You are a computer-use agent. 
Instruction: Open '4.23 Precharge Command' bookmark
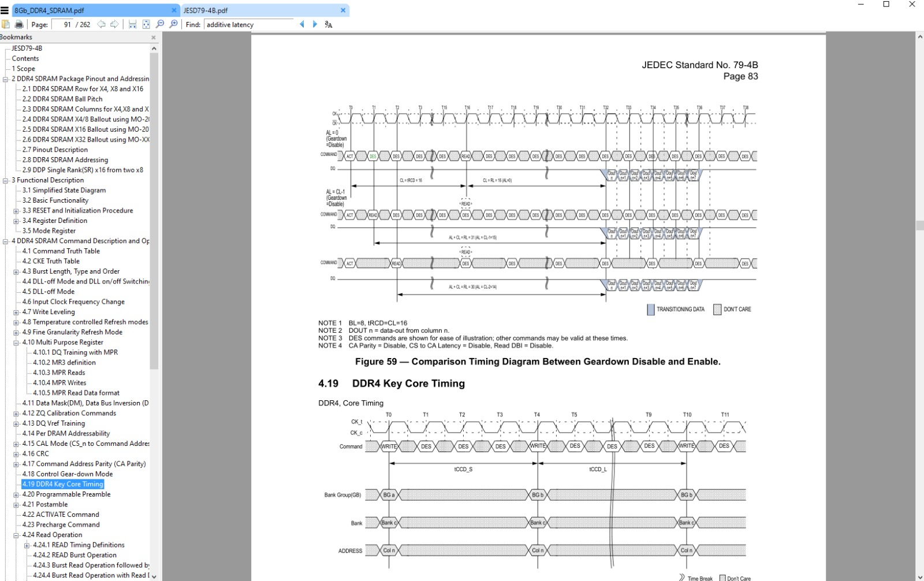pos(61,525)
